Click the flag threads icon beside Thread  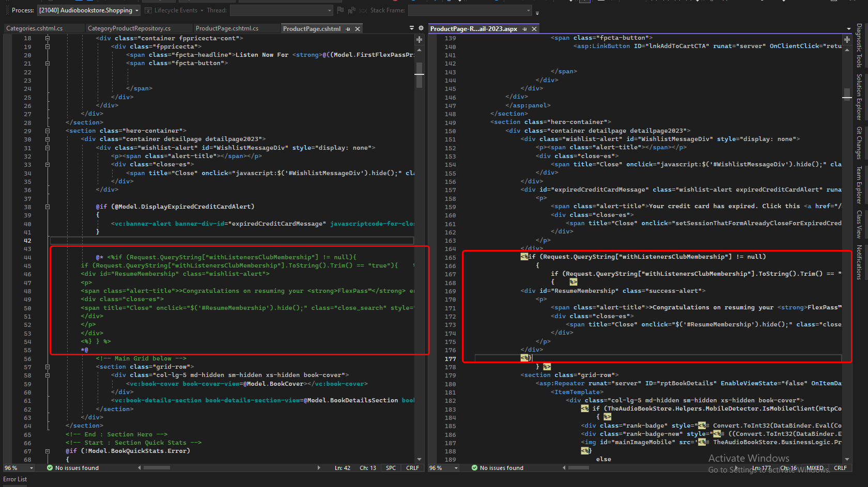pyautogui.click(x=340, y=10)
